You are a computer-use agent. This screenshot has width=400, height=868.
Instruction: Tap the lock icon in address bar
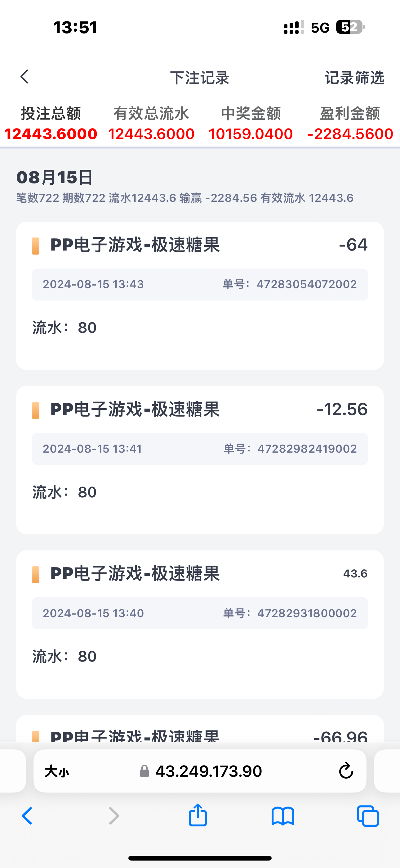coord(144,771)
